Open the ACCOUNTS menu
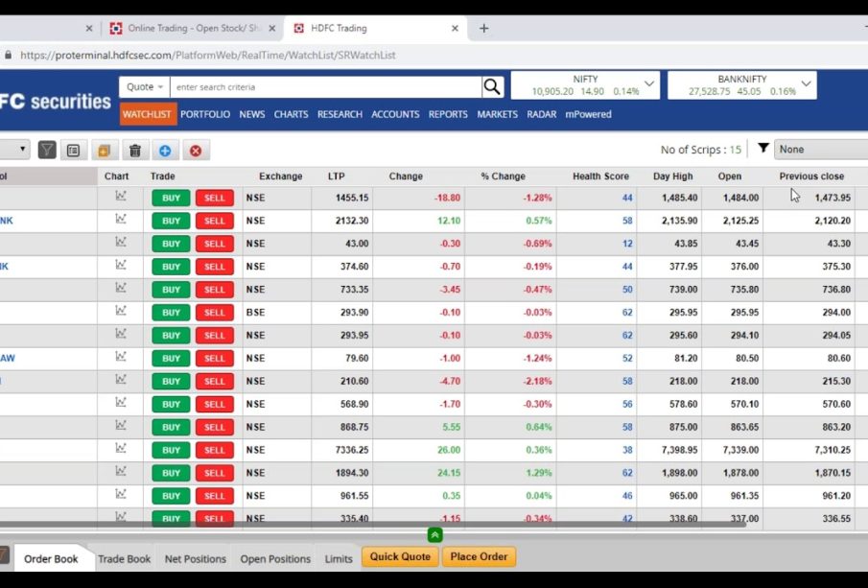The height and width of the screenshot is (588, 868). pyautogui.click(x=395, y=114)
